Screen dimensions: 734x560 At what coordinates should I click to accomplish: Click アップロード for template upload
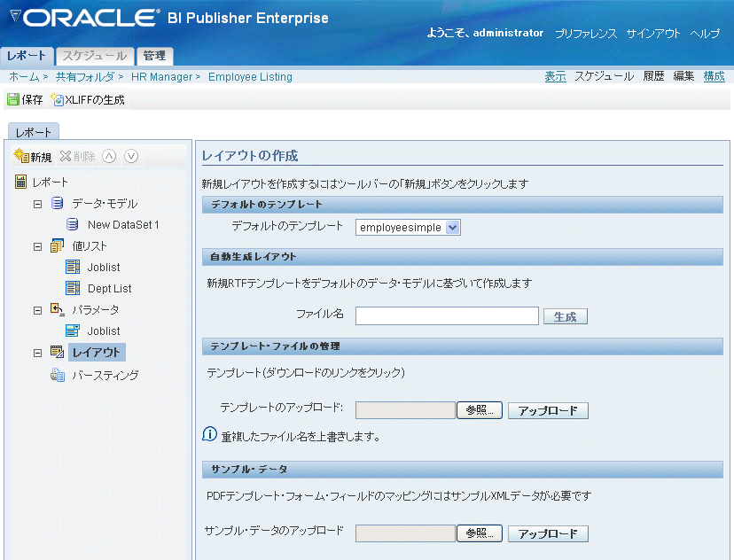[548, 411]
